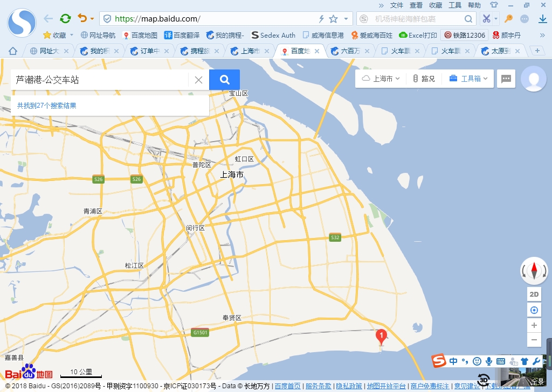Image resolution: width=552 pixels, height=392 pixels.
Task: Click the red marker number 1
Action: 381,337
